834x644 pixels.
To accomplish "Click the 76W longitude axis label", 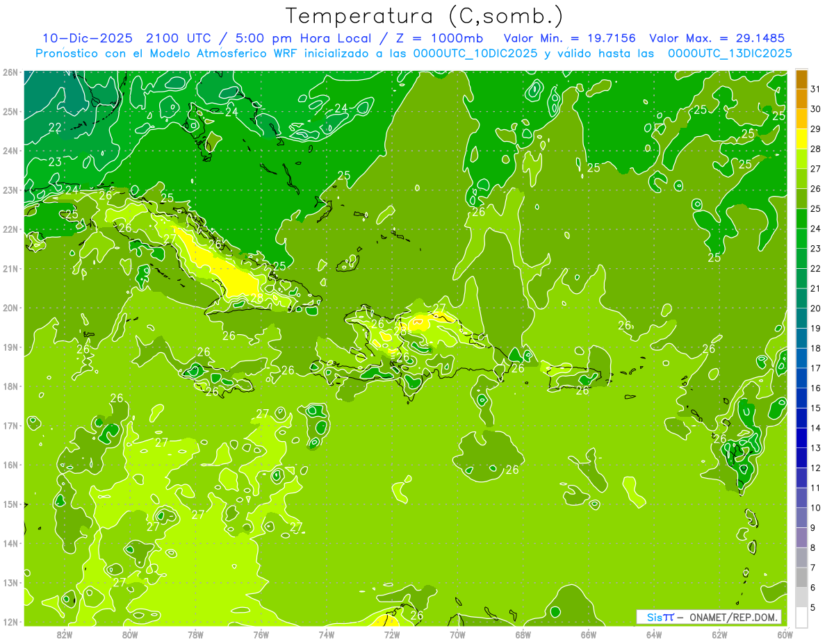I will coord(261,634).
